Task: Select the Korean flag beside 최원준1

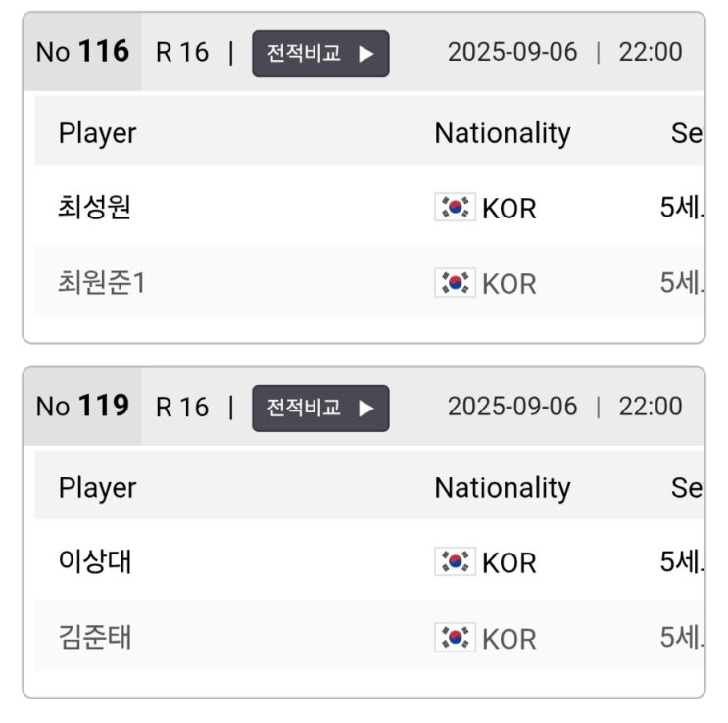Action: [455, 283]
